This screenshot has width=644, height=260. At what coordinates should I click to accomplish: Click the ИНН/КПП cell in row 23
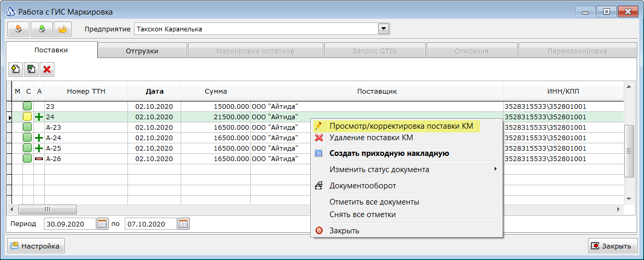(564, 106)
